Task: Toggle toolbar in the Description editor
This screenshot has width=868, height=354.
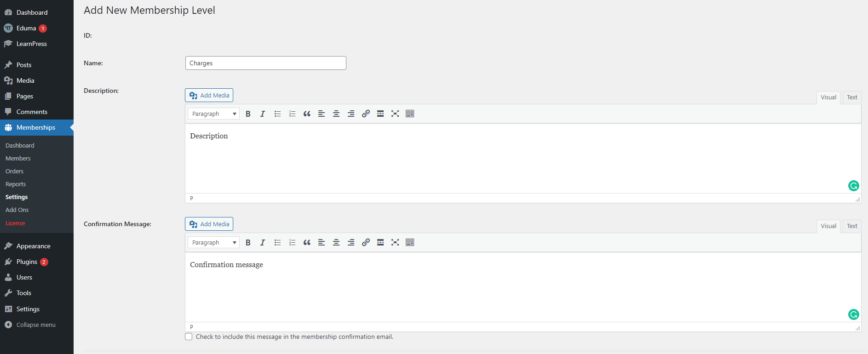Action: point(410,114)
